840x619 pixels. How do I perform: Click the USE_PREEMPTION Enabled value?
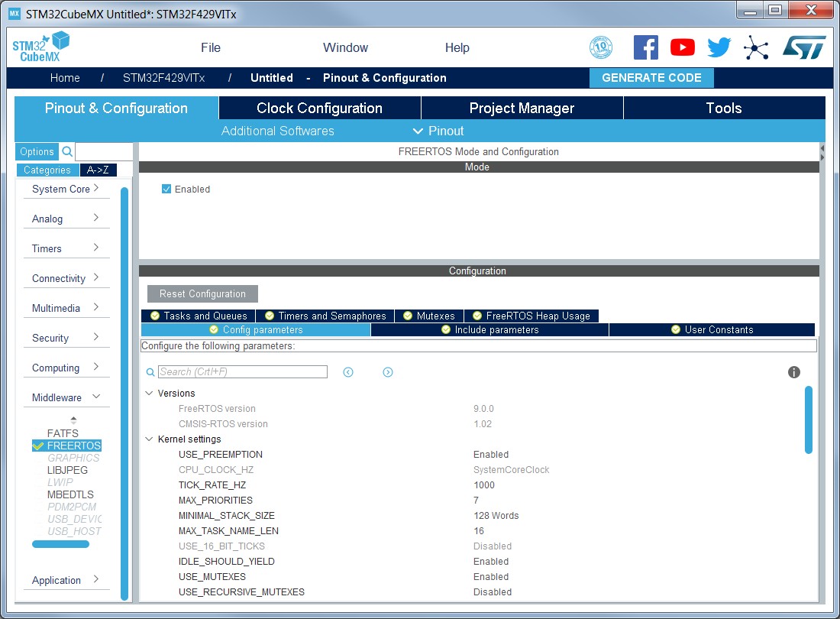491,455
